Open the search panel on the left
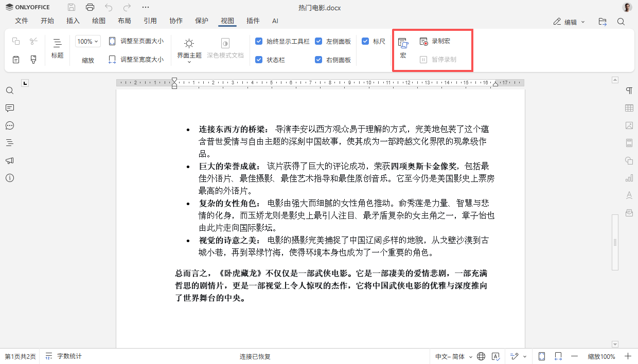The image size is (638, 364). pos(9,90)
